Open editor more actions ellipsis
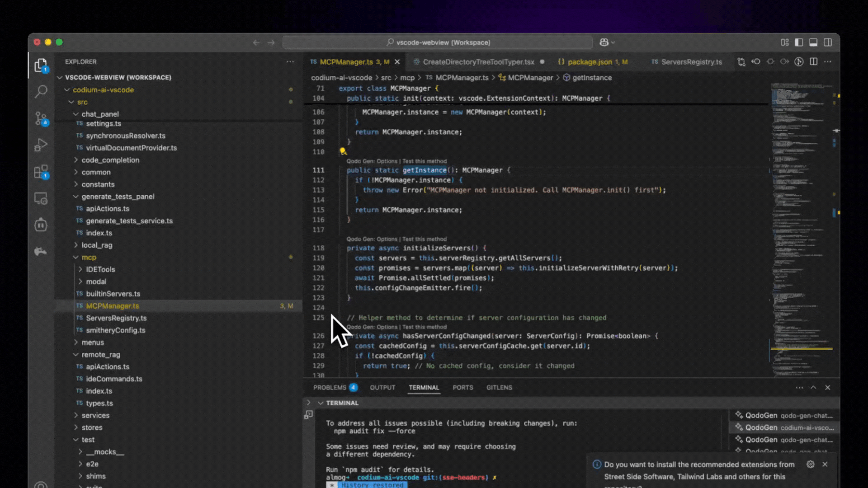The width and height of the screenshot is (868, 488). coord(828,62)
